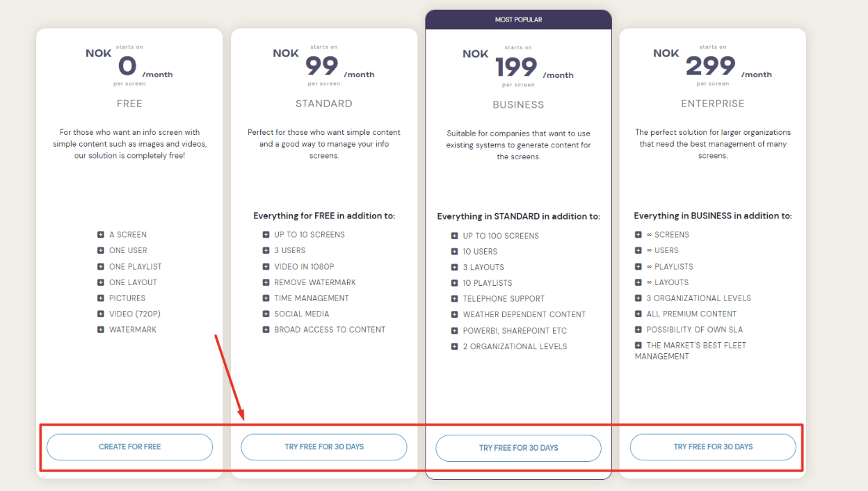The image size is (868, 491).
Task: Select the MOST POPULAR banner
Action: tap(518, 19)
